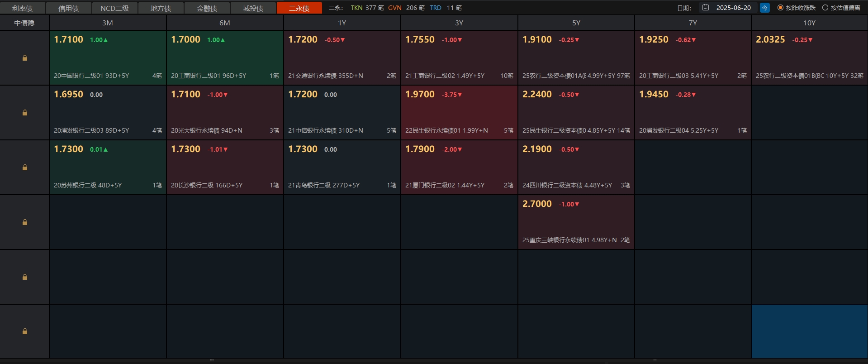Click the 6M tenor column header
Viewport: 868px width, 364px height.
point(225,23)
